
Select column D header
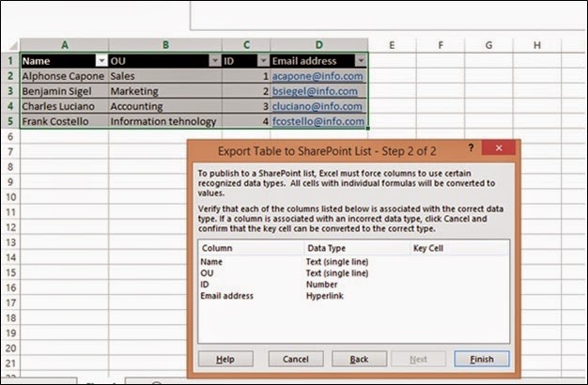pyautogui.click(x=318, y=45)
